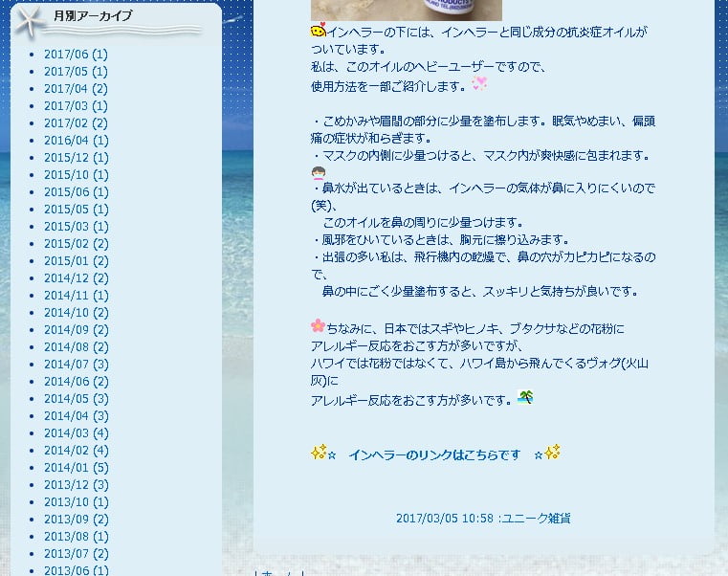
Task: Open the 2014/05 archive link
Action: click(77, 399)
